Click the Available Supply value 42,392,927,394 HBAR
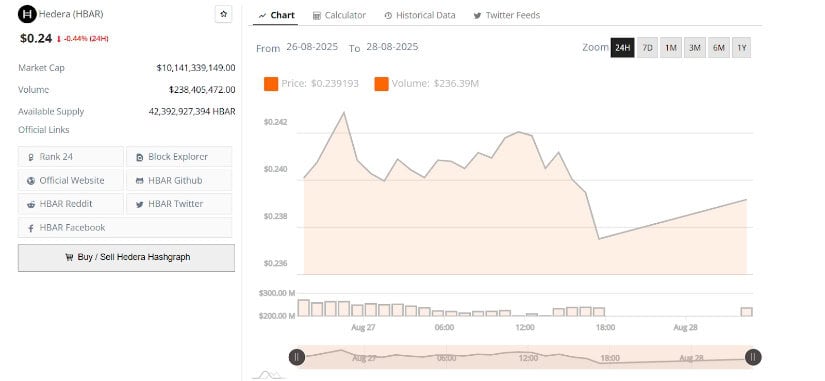The width and height of the screenshot is (825, 381). coord(192,112)
